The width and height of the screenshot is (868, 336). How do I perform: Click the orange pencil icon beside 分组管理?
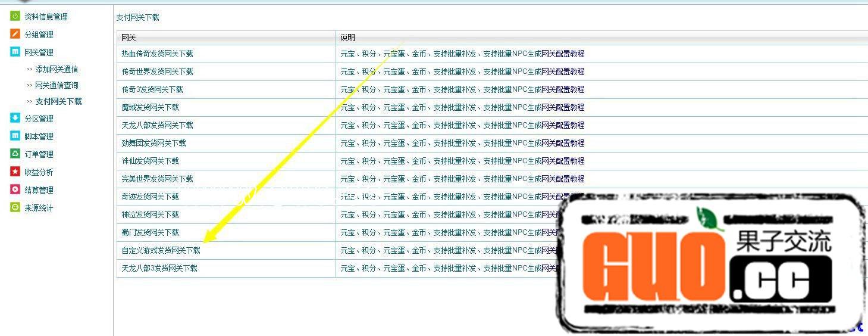[15, 34]
